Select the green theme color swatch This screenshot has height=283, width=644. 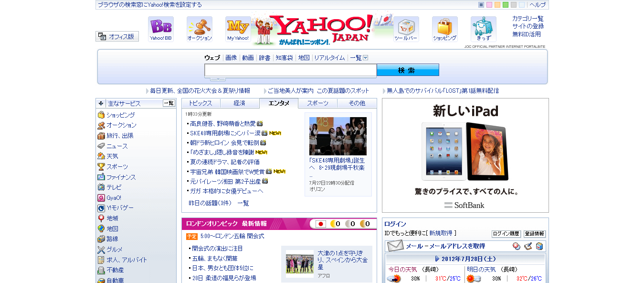506,5
